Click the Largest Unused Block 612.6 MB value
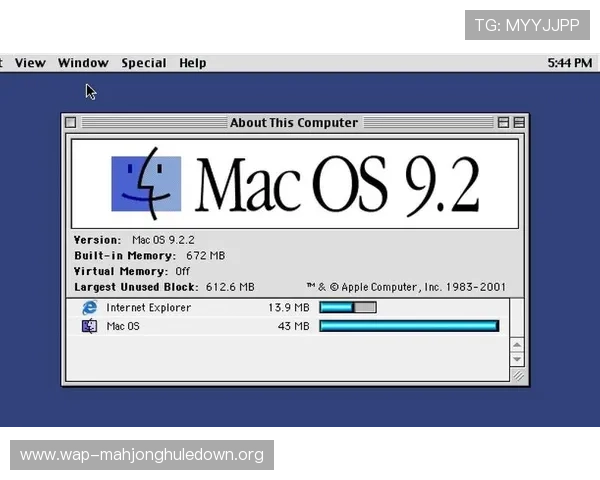Image resolution: width=600 pixels, height=480 pixels. (x=230, y=287)
